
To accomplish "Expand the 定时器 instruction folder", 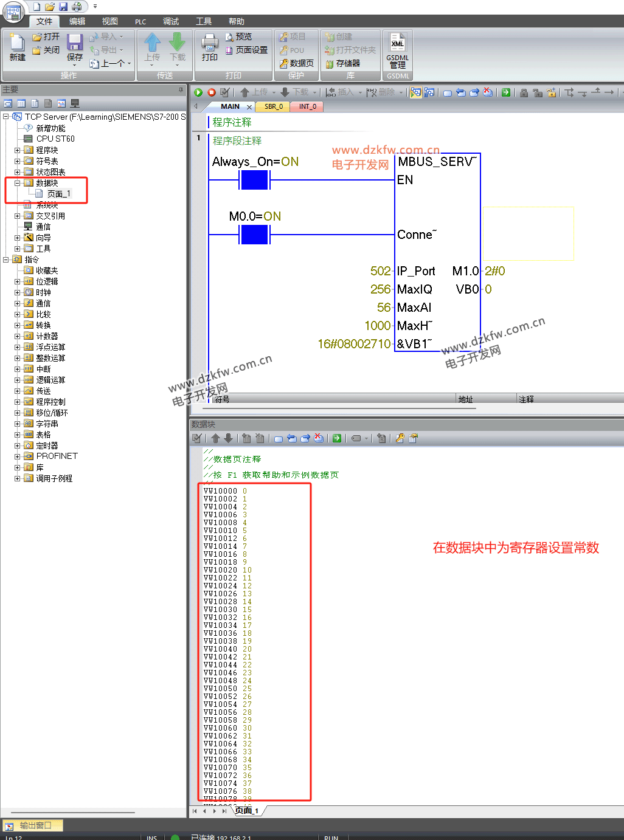I will [x=18, y=446].
